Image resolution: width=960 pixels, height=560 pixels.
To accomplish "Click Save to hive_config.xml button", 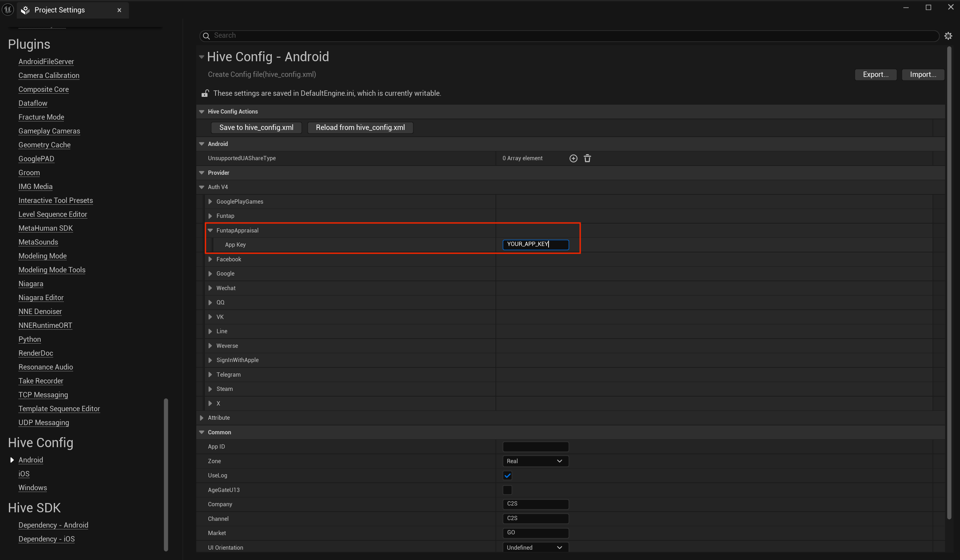I will [x=256, y=127].
